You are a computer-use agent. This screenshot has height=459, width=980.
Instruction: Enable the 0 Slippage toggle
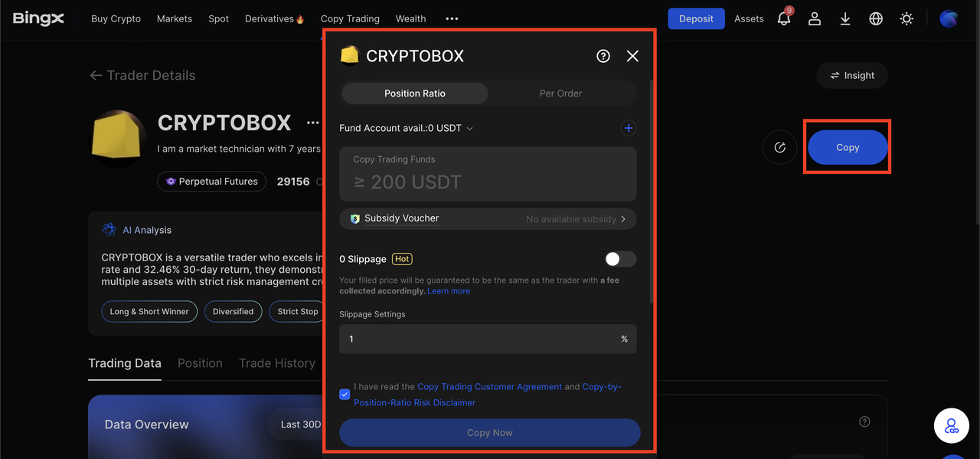[619, 259]
